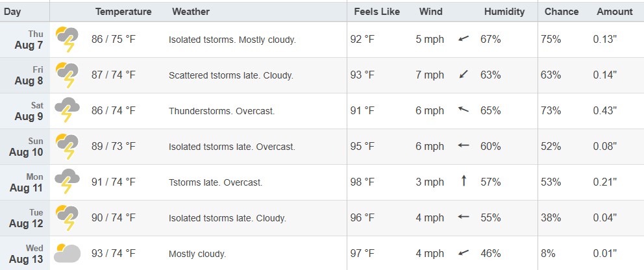Screen dimensions: 644x270
Task: Select the Thu Aug 7 day cell
Action: pyautogui.click(x=25, y=40)
